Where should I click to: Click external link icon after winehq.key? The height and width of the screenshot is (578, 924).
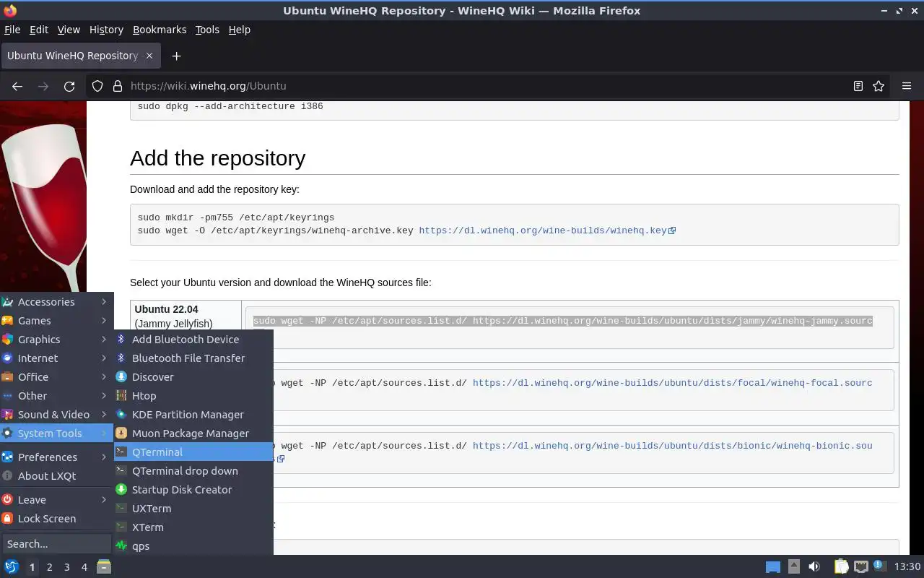(x=672, y=231)
